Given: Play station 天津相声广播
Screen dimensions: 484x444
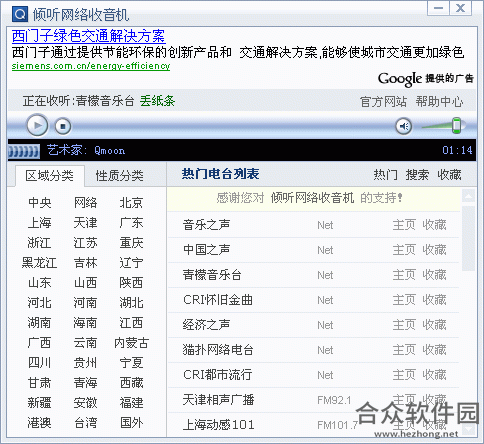Looking at the screenshot, I should (218, 400).
